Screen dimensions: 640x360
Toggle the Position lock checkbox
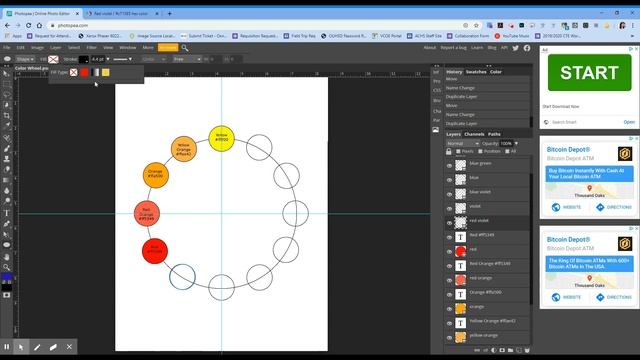(x=480, y=151)
